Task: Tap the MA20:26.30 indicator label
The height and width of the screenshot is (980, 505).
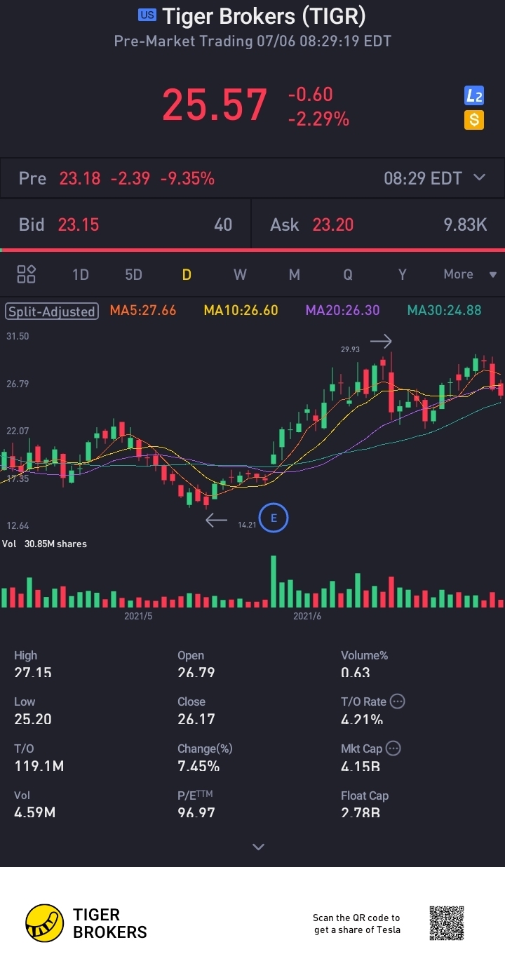Action: tap(343, 310)
